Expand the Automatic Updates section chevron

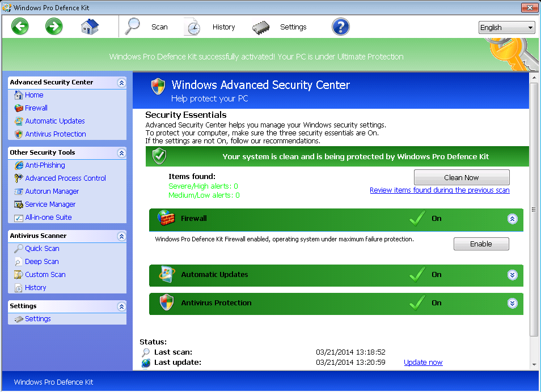(x=512, y=275)
